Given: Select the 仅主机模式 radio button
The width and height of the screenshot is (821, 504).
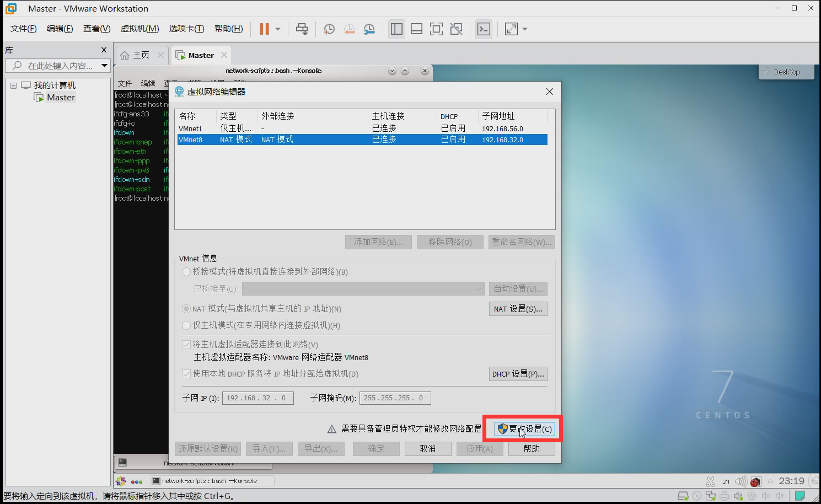Looking at the screenshot, I should tap(186, 325).
